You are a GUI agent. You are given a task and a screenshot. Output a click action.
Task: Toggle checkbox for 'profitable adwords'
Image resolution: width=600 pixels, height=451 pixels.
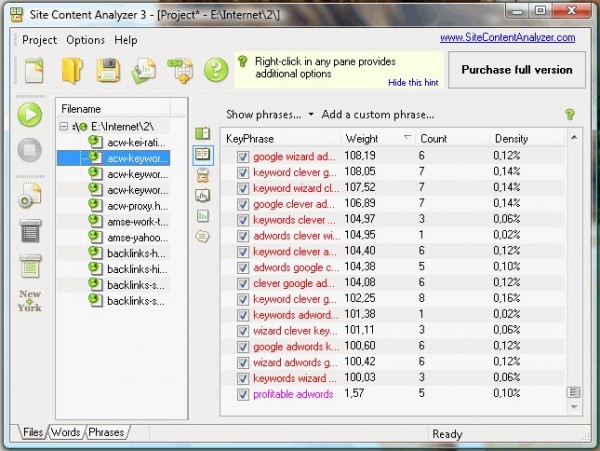tap(243, 394)
